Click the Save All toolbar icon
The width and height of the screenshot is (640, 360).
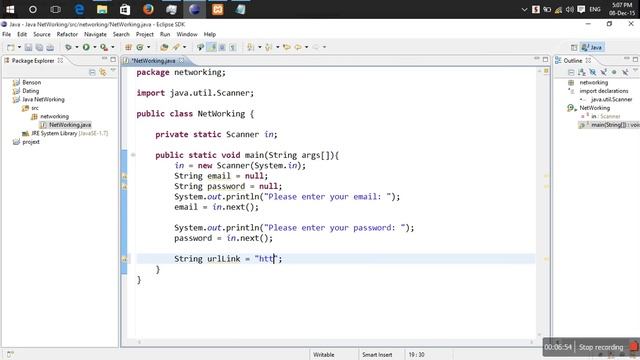click(x=39, y=47)
